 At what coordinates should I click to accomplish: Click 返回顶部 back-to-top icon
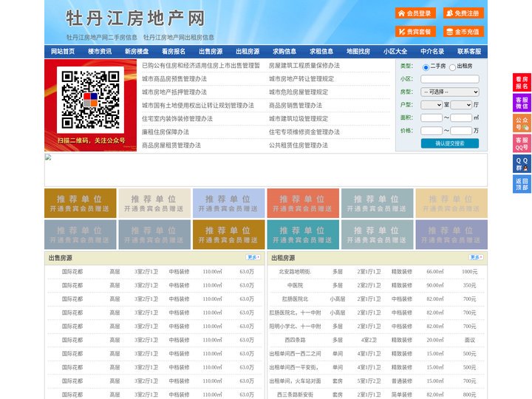click(522, 184)
